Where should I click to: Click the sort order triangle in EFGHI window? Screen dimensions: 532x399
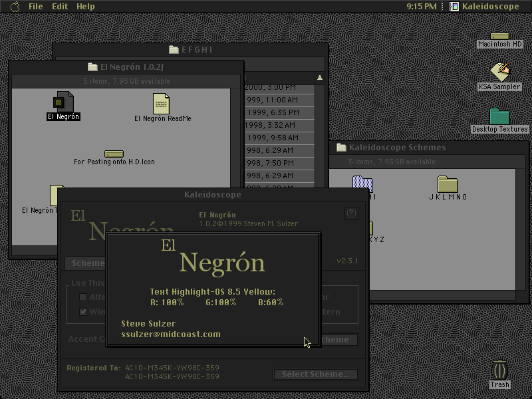click(x=320, y=78)
